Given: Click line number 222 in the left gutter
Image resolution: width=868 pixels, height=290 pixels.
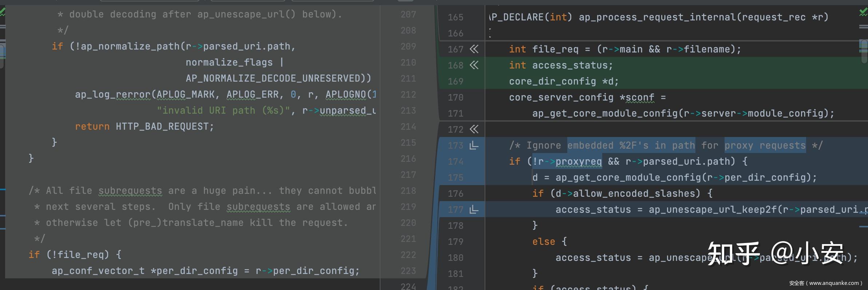Looking at the screenshot, I should click(408, 255).
